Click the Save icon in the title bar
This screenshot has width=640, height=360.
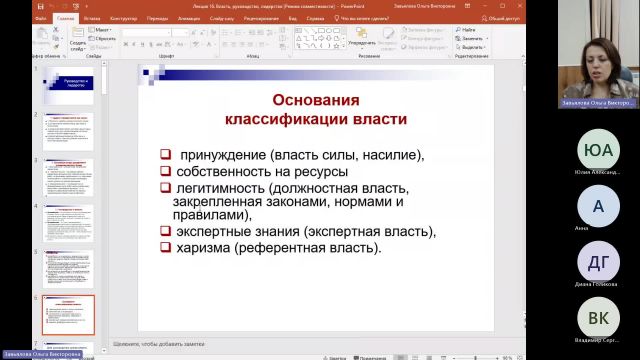click(x=40, y=6)
